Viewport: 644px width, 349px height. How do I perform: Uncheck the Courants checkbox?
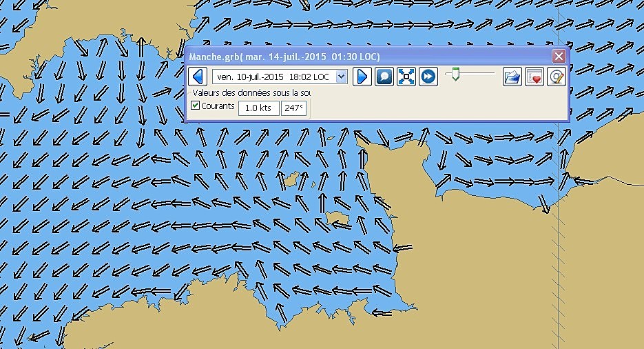tap(196, 106)
